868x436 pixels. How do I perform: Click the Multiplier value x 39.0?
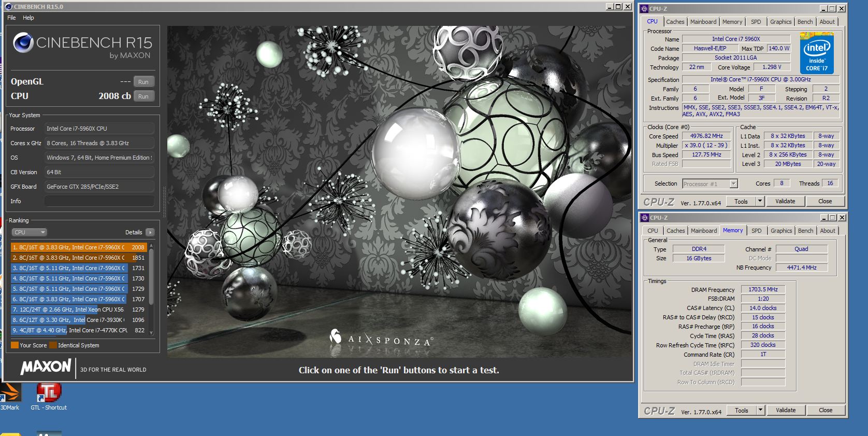pyautogui.click(x=706, y=146)
